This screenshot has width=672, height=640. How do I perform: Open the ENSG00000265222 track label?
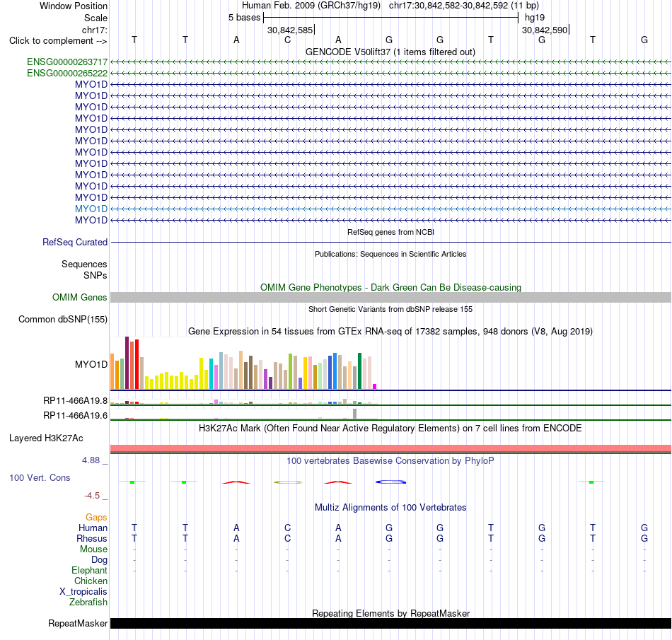[67, 74]
